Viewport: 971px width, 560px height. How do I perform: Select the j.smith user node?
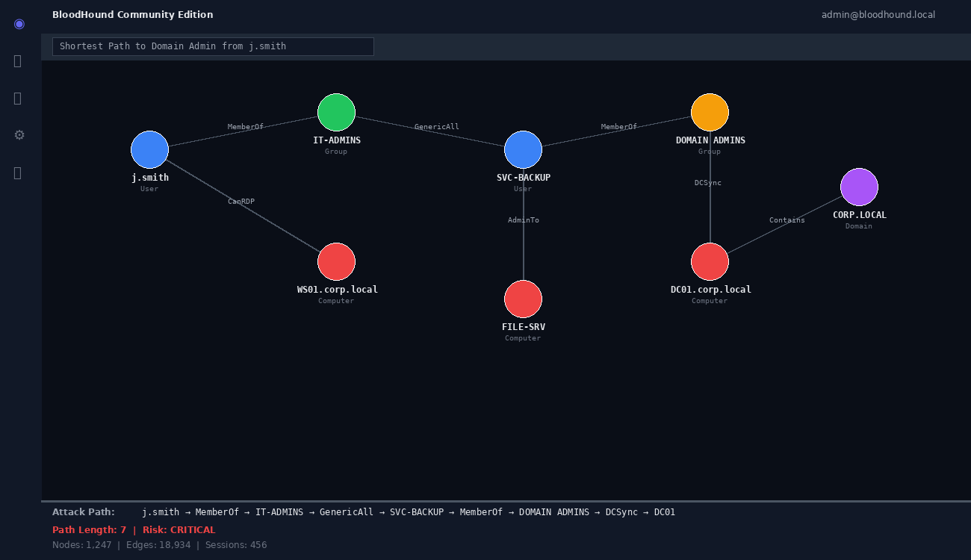tap(149, 149)
